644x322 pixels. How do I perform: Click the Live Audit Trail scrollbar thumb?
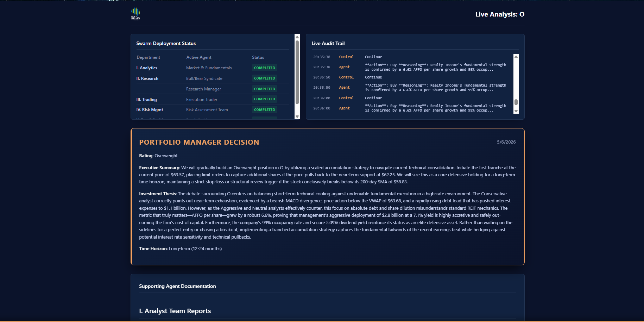pos(516,102)
